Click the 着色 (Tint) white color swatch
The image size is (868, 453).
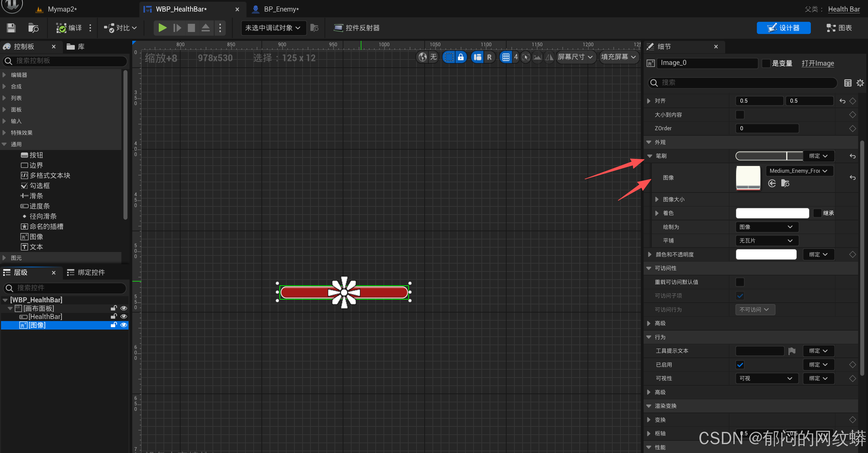[772, 213]
